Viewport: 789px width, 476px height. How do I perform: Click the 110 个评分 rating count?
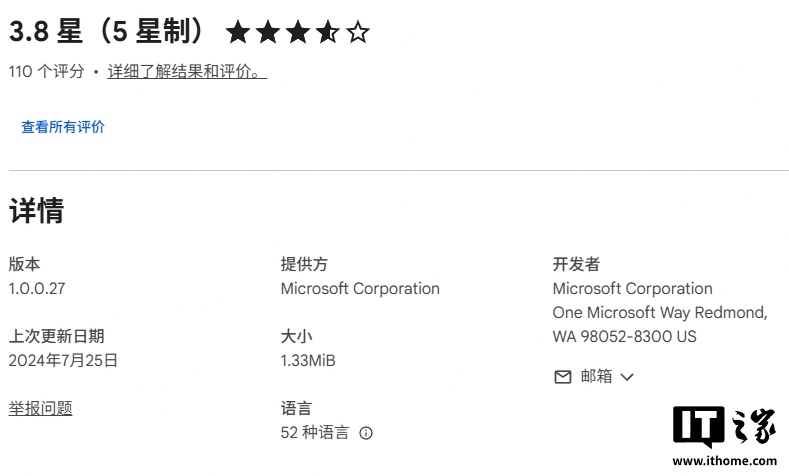[x=46, y=71]
